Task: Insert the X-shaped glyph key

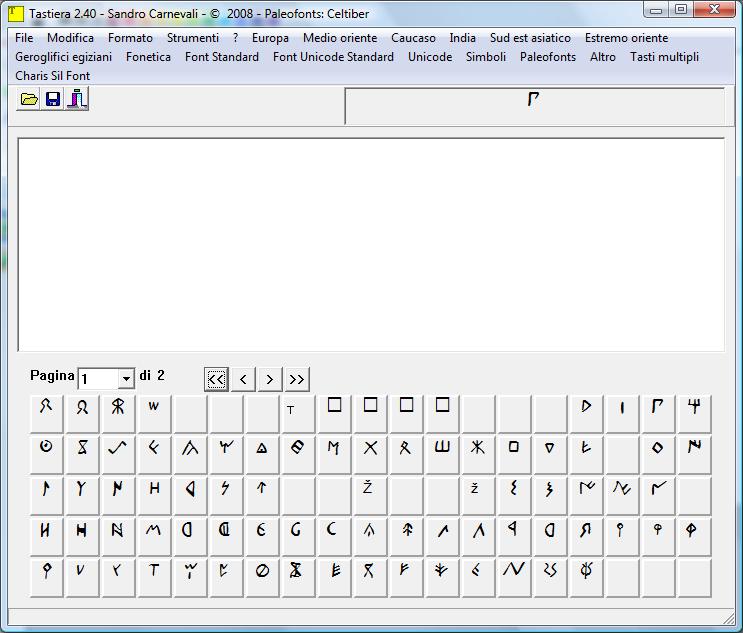Action: 370,455
